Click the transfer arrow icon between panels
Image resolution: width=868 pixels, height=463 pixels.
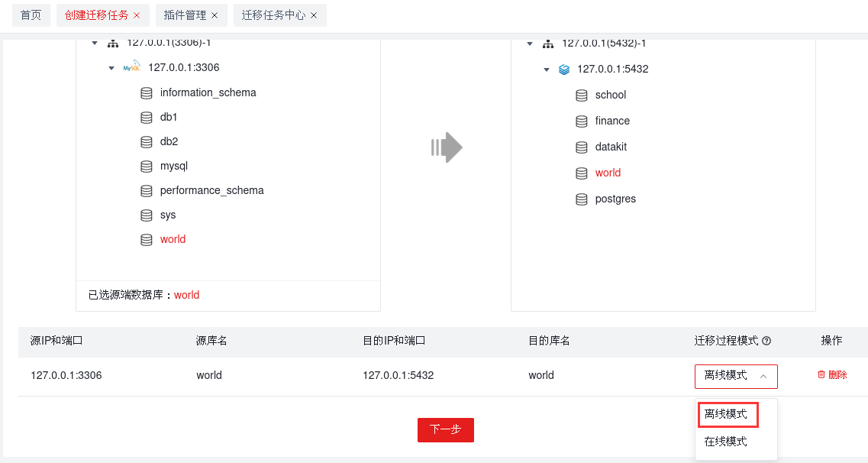click(447, 147)
